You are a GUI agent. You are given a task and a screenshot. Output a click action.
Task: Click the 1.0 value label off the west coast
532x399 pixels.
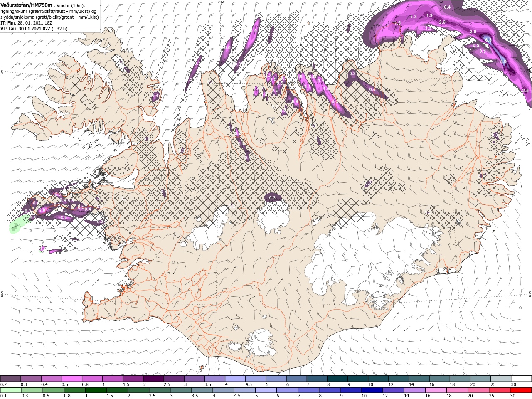[x=42, y=211]
